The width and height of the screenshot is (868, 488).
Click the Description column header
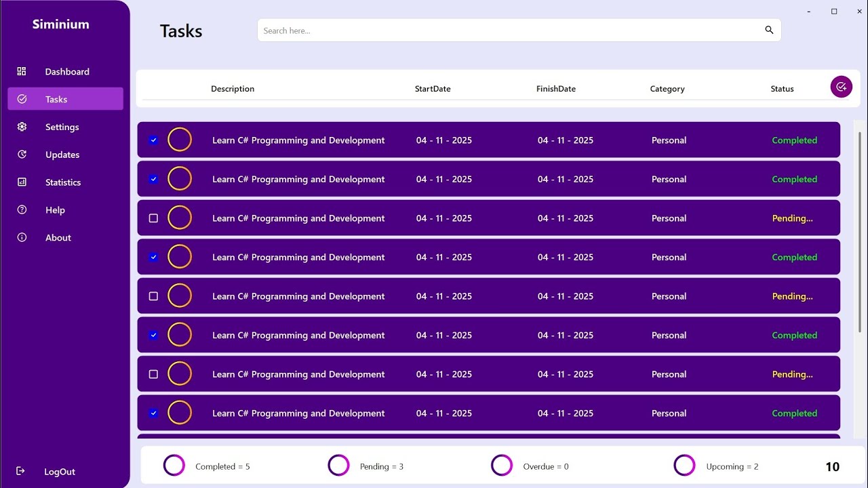coord(233,89)
